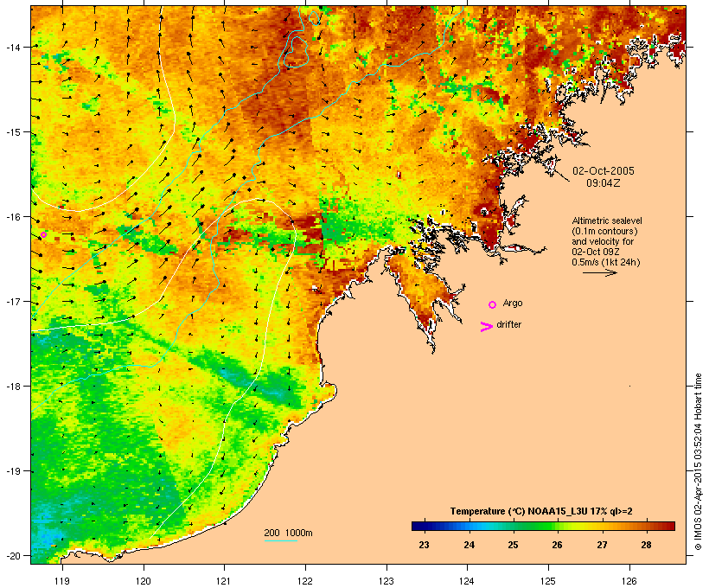Click the '02-Oct 09Z' velocity date text

click(596, 252)
